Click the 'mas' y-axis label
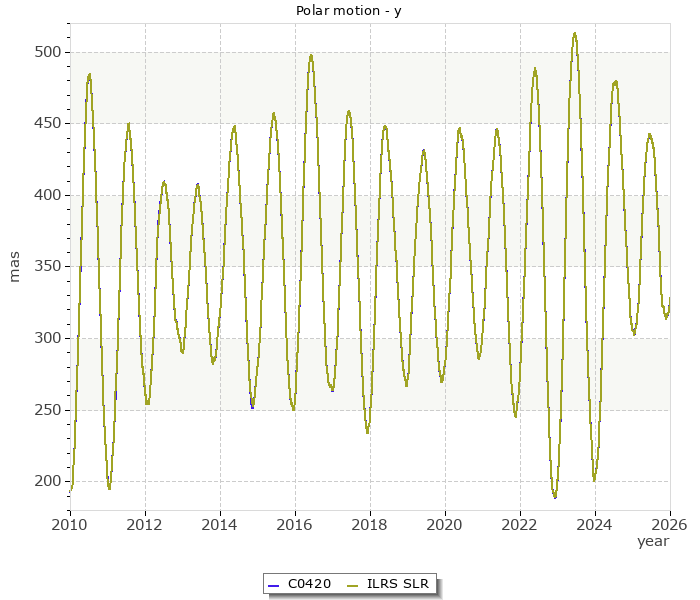This screenshot has height=600, width=700. pyautogui.click(x=14, y=267)
